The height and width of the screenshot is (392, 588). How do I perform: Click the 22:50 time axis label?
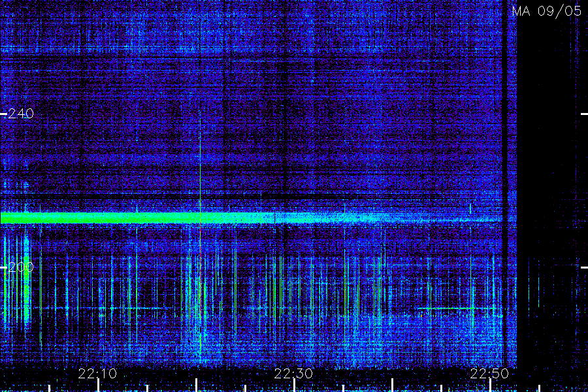pos(490,374)
